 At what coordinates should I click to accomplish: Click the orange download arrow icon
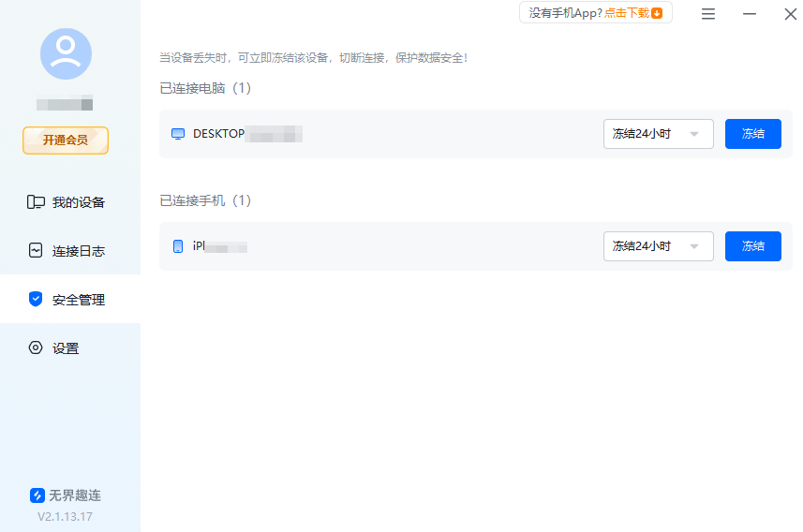657,13
